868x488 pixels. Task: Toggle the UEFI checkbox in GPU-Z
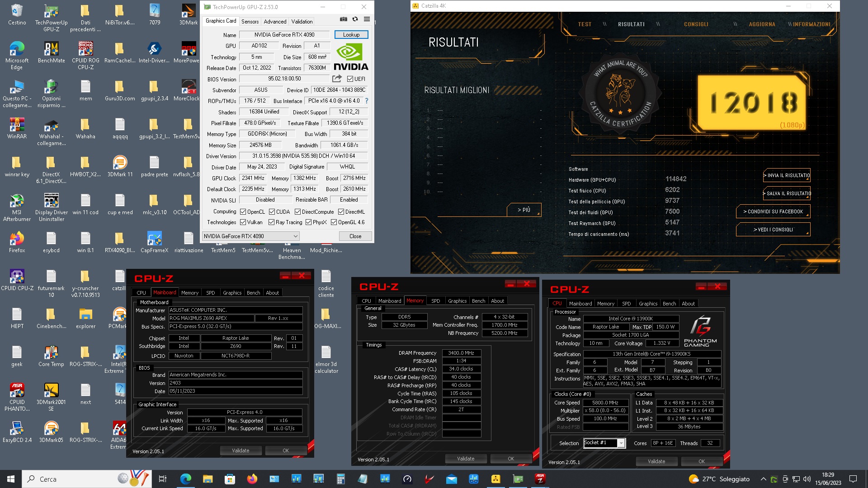[350, 79]
